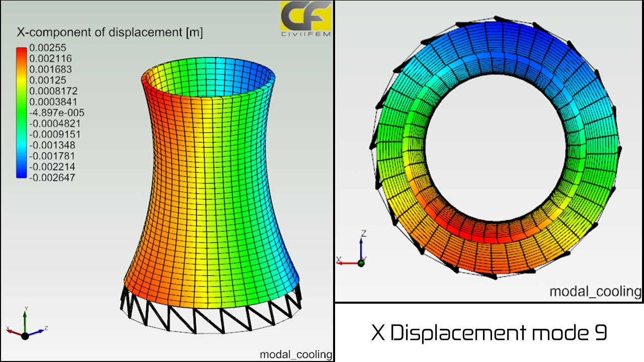This screenshot has width=644, height=362.
Task: Click legend value -4.897e-005
Action: [x=57, y=113]
